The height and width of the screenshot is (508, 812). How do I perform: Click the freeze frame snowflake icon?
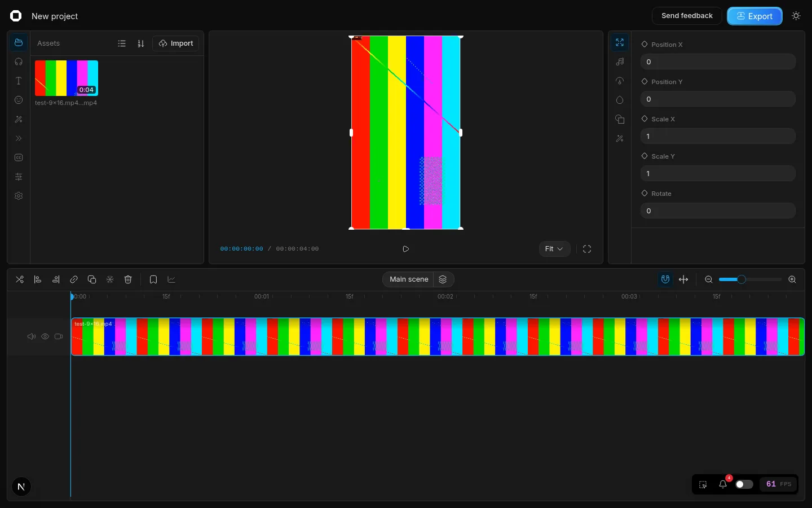[x=110, y=279]
